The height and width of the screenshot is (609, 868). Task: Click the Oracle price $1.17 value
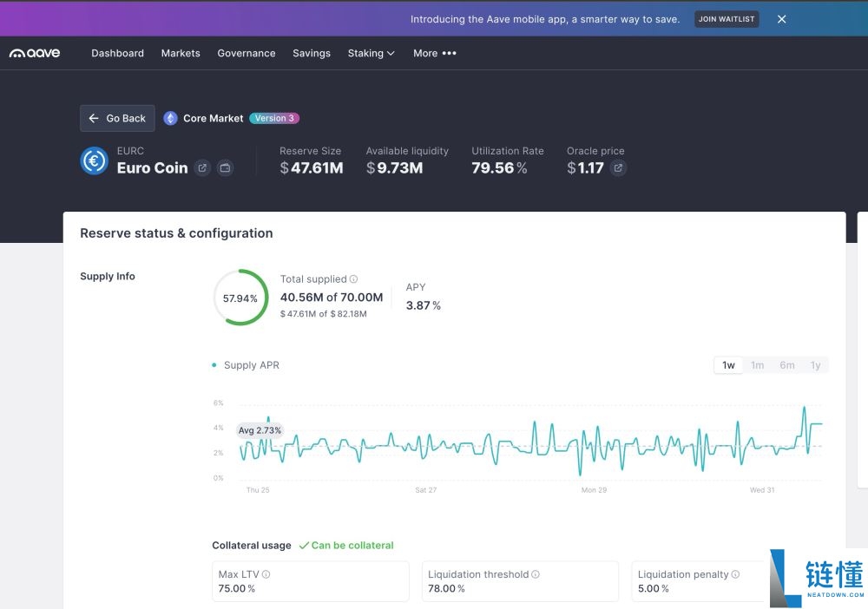(585, 167)
